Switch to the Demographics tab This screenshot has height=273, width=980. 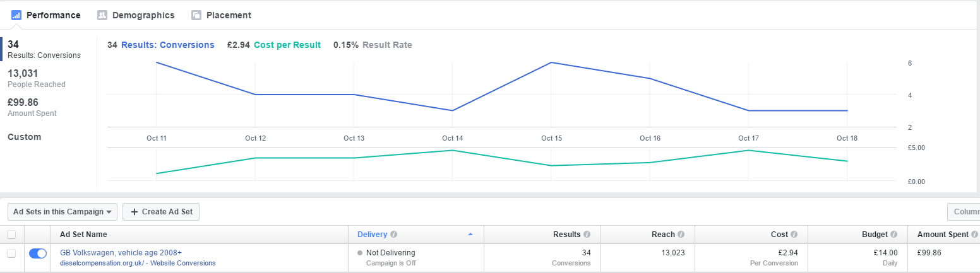(x=136, y=15)
